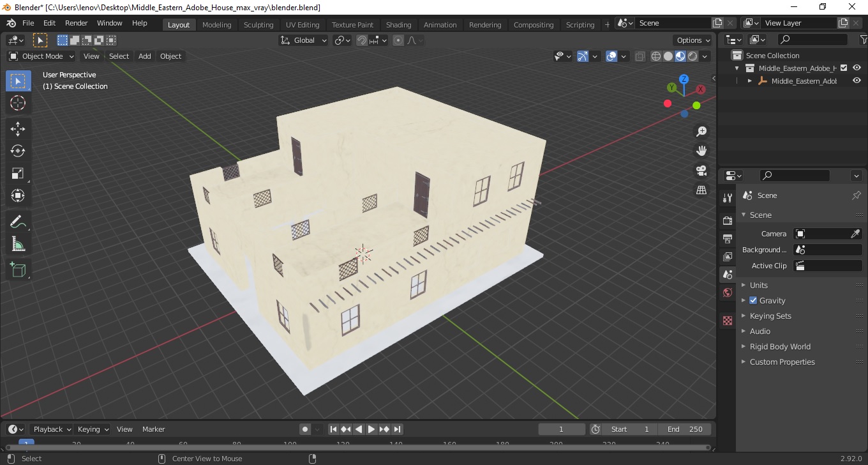Viewport: 868px width, 465px height.
Task: Activate the 3D Cursor tool
Action: [x=18, y=103]
